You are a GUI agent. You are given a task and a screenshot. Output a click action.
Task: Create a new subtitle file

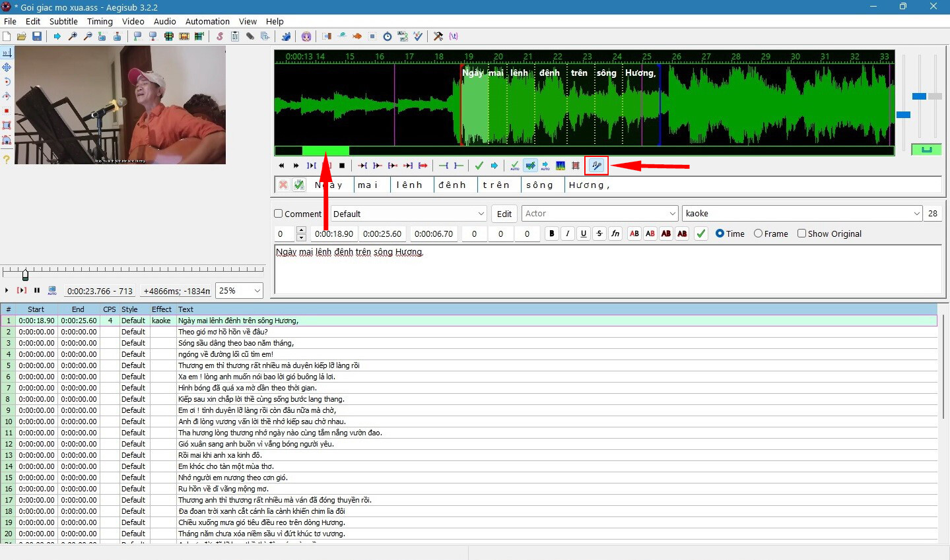[7, 36]
